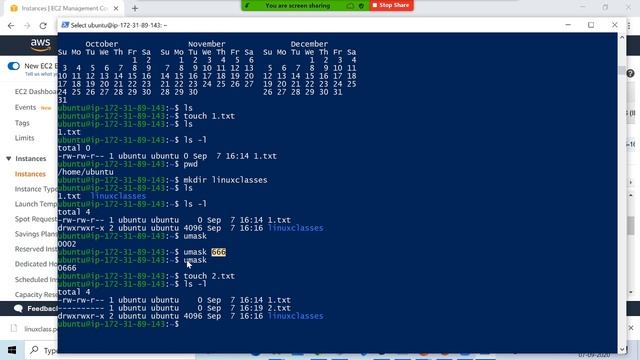Open Launch Templates in sidebar

tap(36, 204)
